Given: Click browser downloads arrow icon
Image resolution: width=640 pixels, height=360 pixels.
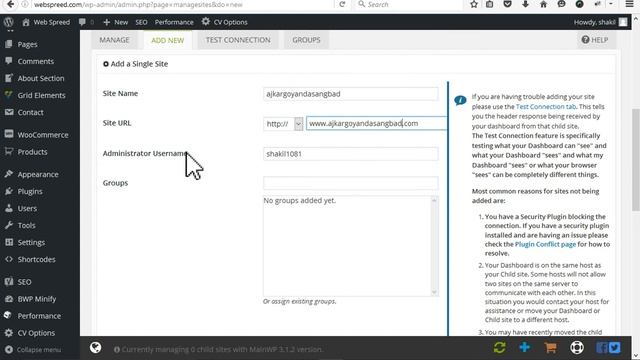Looking at the screenshot, I should [525, 4].
